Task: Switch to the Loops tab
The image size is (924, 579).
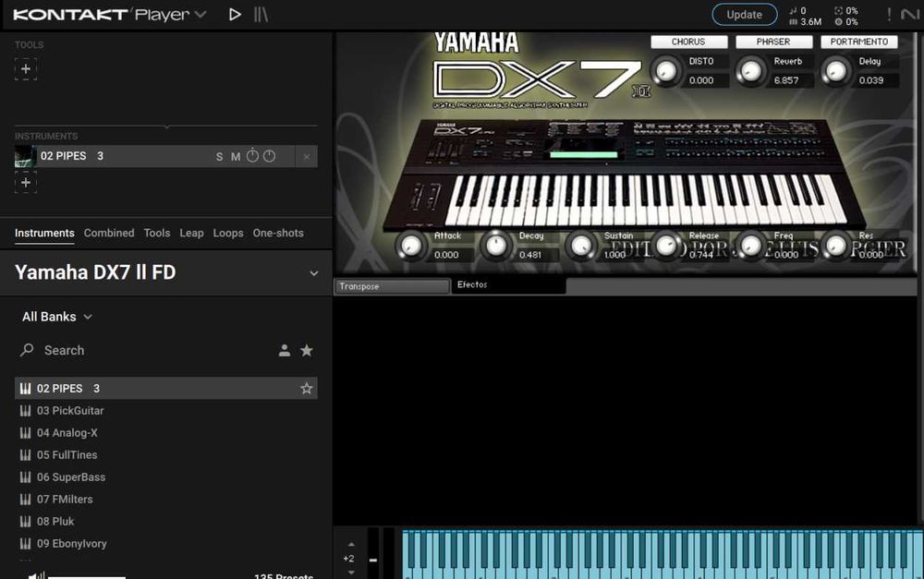Action: tap(228, 233)
